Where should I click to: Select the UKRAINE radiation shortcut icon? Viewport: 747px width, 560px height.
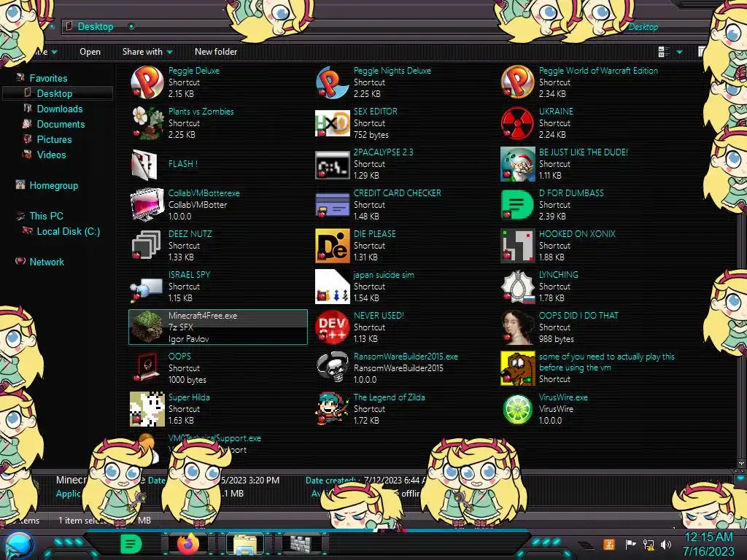(518, 123)
